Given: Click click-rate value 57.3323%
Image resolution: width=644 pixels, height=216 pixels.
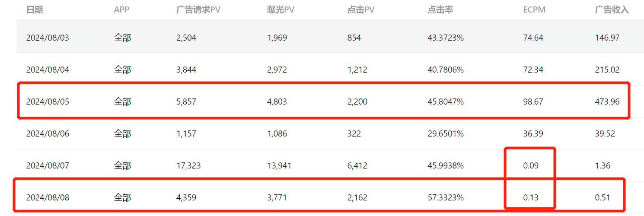Looking at the screenshot, I should click(446, 197).
